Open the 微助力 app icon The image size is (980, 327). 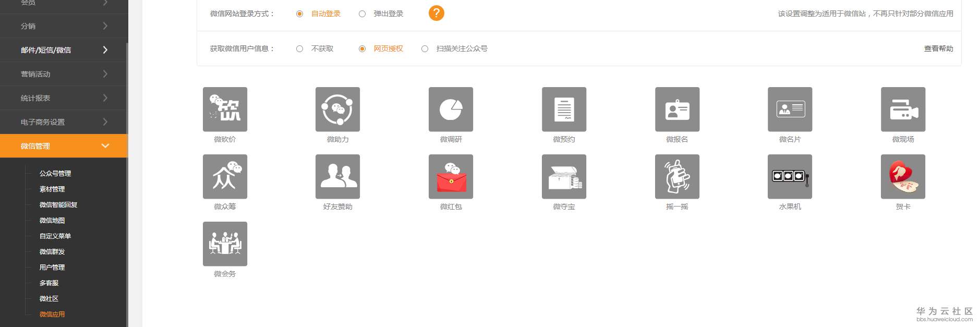coord(337,109)
